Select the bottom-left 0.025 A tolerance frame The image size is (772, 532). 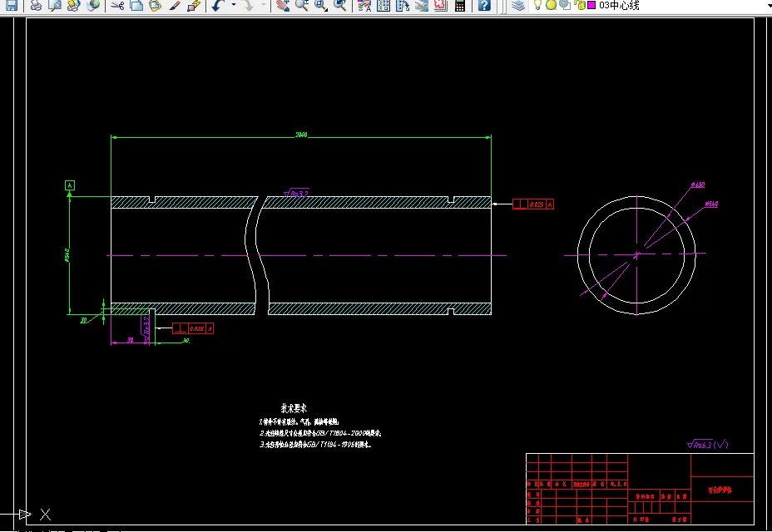tap(193, 328)
